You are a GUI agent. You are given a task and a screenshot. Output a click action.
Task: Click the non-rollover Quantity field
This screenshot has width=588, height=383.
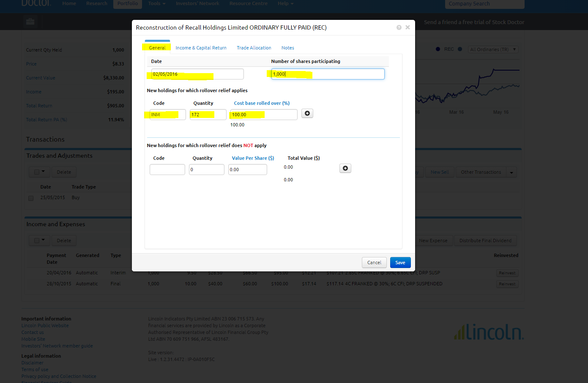click(207, 170)
